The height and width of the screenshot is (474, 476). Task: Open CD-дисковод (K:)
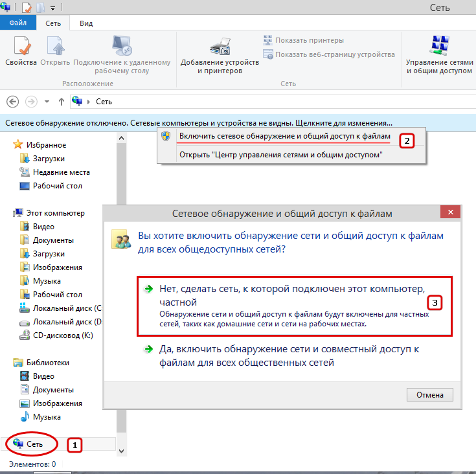56,335
